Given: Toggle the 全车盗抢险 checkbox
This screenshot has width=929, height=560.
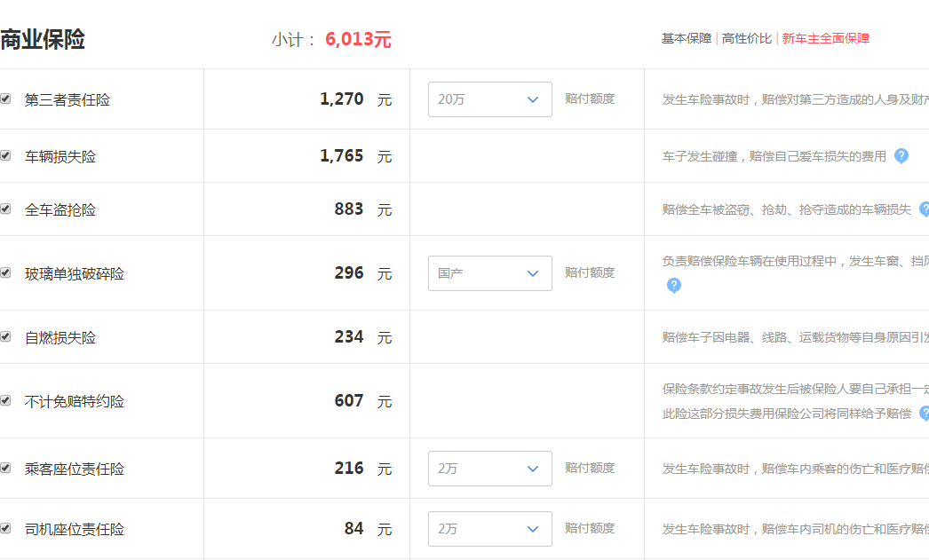Looking at the screenshot, I should click(x=5, y=209).
